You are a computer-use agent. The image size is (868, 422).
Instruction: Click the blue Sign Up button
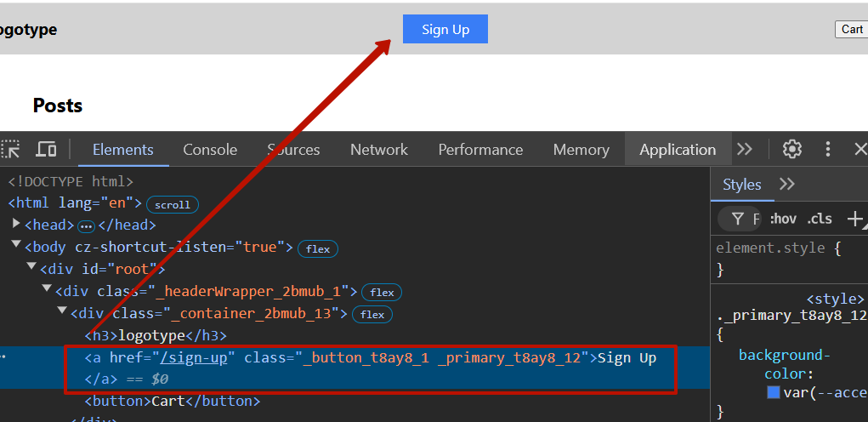click(x=445, y=30)
